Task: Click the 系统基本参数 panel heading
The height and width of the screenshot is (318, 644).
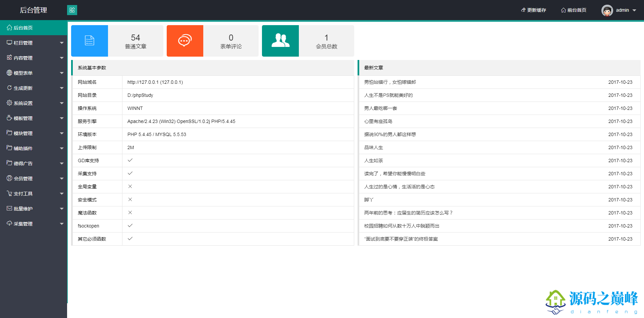Action: 92,68
